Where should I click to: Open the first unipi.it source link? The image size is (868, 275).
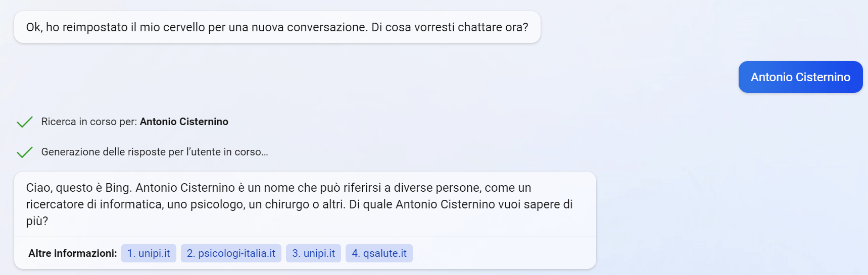coord(149,253)
